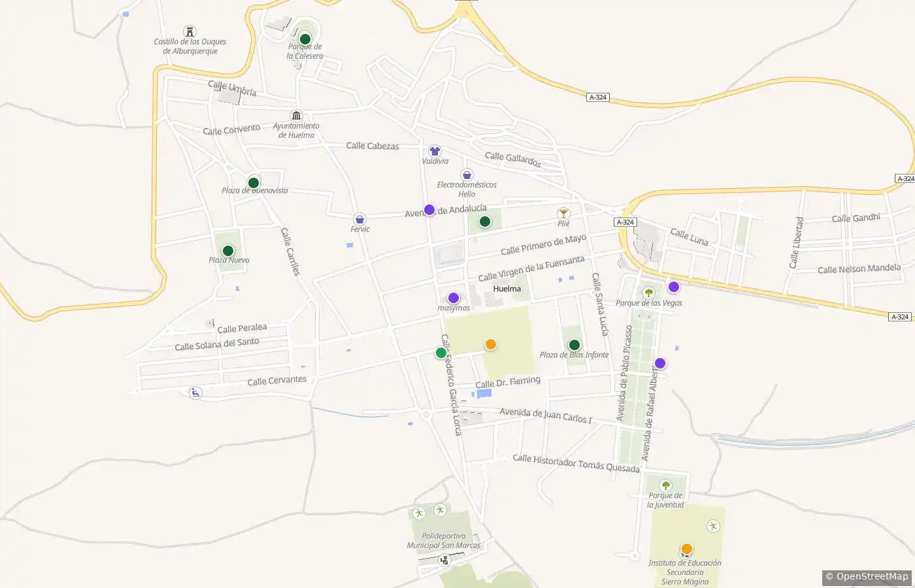Click the Castillo de los Duques castle icon

coord(190,31)
